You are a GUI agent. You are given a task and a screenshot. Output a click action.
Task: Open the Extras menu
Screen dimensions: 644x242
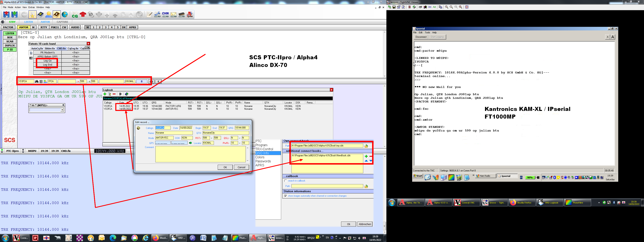(x=32, y=7)
